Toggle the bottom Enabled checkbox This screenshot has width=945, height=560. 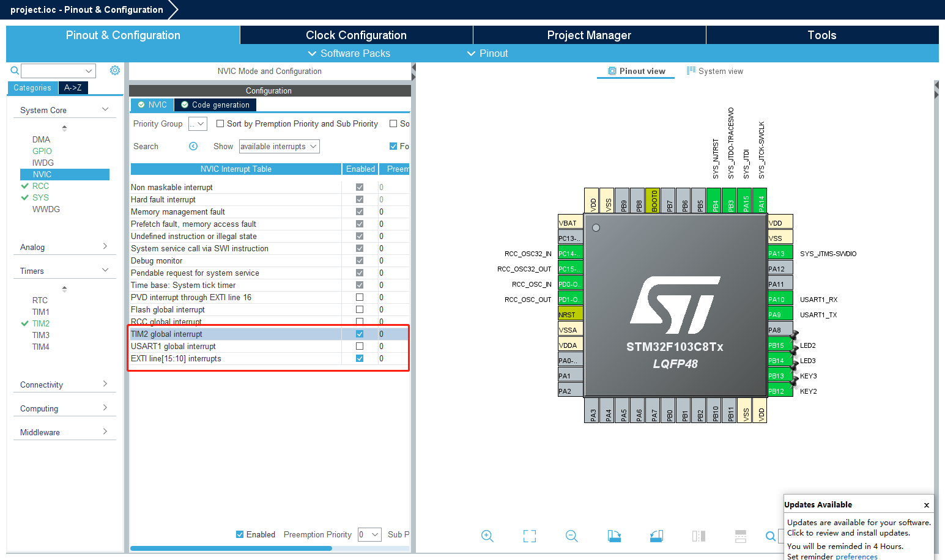click(240, 534)
